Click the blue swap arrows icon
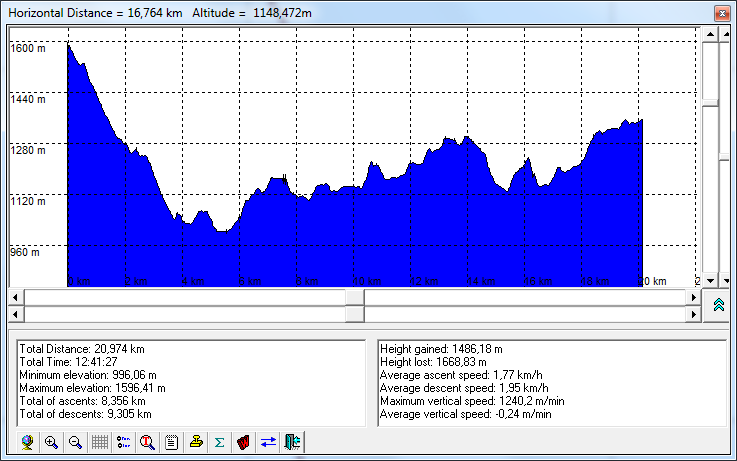This screenshot has height=461, width=737. tap(268, 442)
